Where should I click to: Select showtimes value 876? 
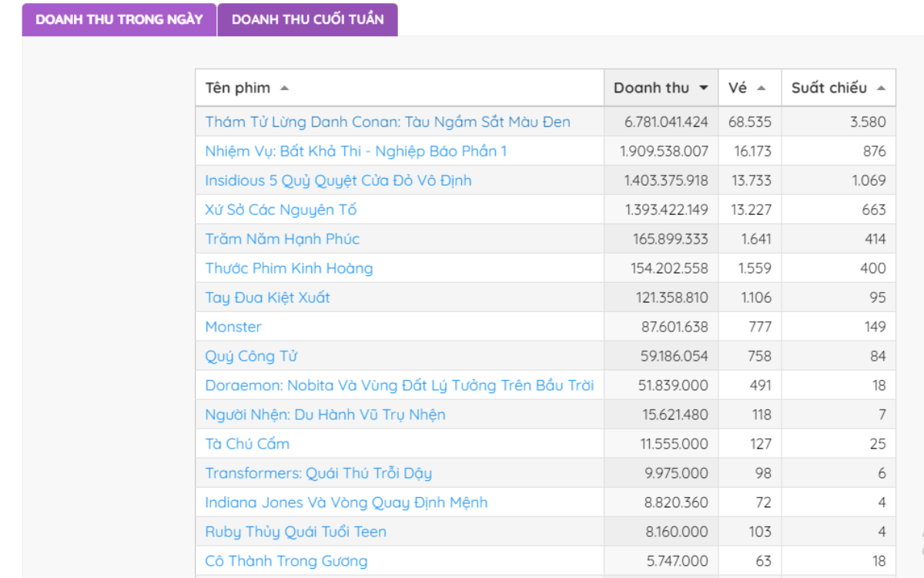pyautogui.click(x=875, y=151)
